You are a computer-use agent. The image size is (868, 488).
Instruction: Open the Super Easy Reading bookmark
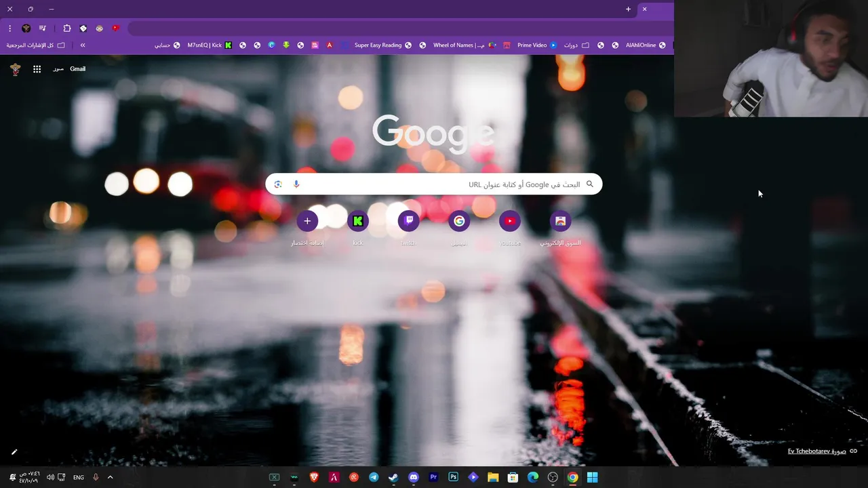coord(382,45)
